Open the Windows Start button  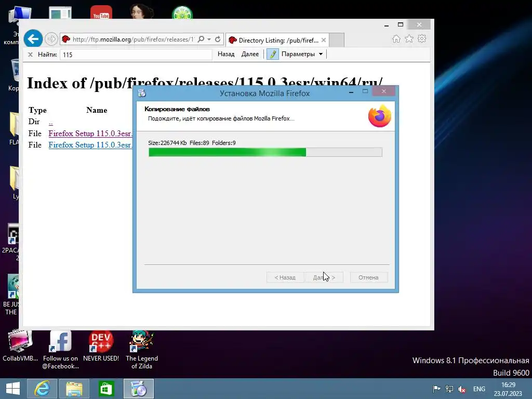coord(13,389)
